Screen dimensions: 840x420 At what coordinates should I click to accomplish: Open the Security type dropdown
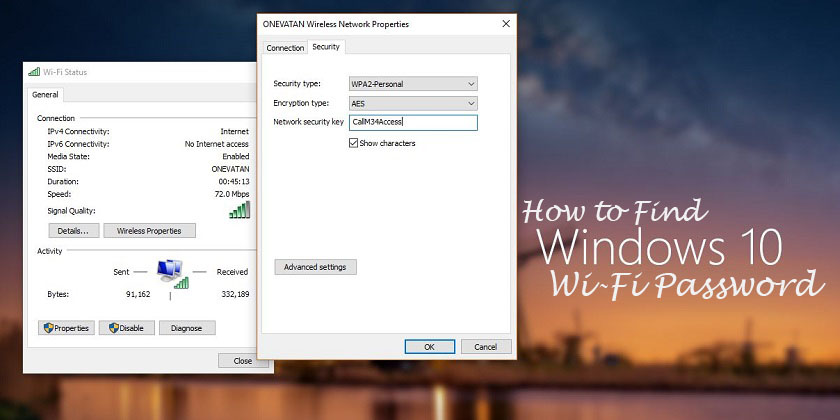[x=413, y=84]
